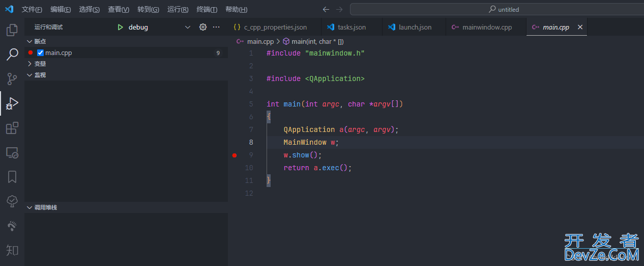Image resolution: width=644 pixels, height=266 pixels.
Task: Click the VS Code logo icon
Action: pos(9,9)
